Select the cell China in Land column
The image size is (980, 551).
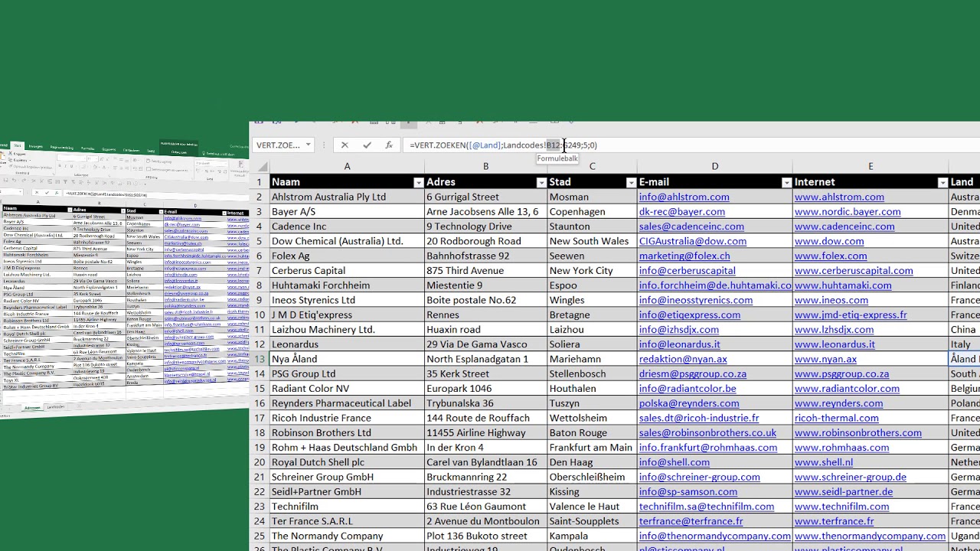(964, 330)
